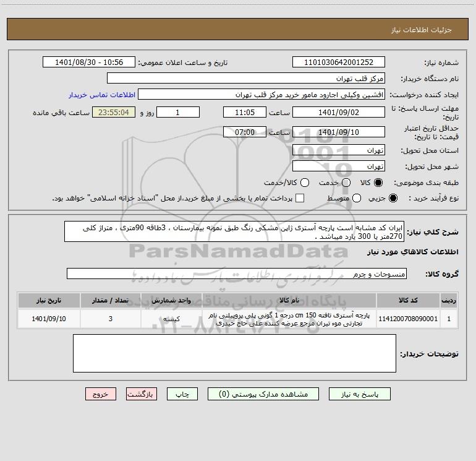
Task: Click the buyer name field مرکز قلب تهران
Action: point(246,79)
